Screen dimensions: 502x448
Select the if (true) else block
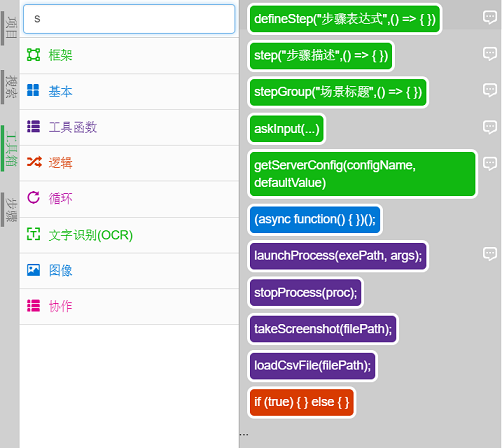point(301,402)
